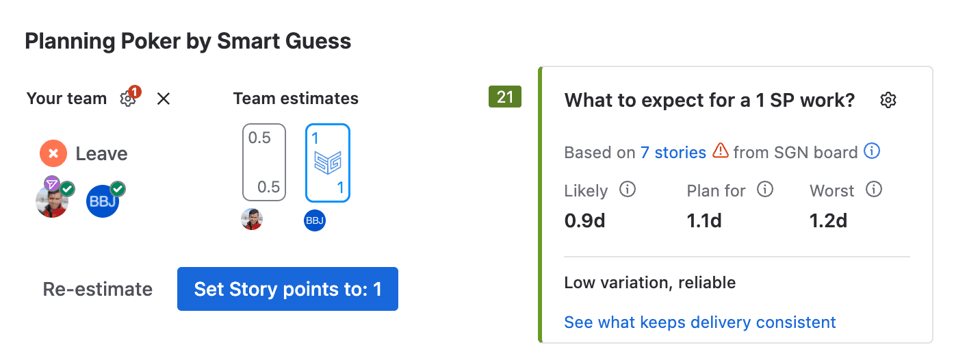Screen dimensions: 980x356
Task: Click the small photo avatar under 0.5 card
Action: coord(252,220)
